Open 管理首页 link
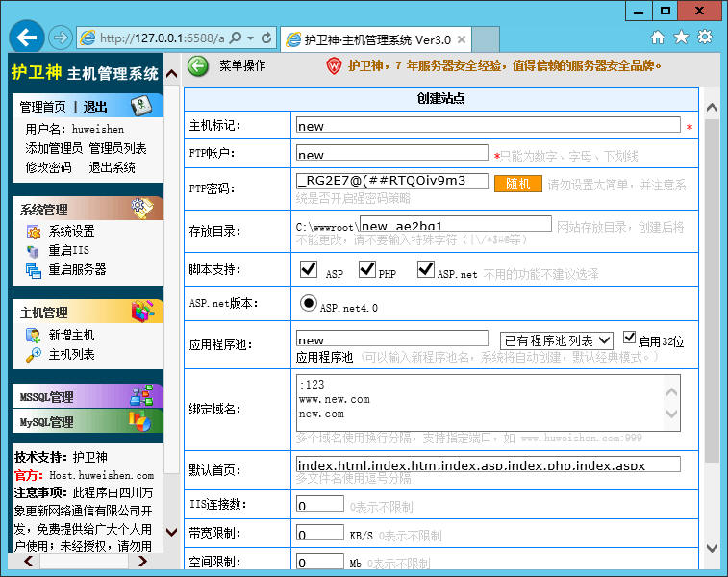The width and height of the screenshot is (728, 577). 43,108
